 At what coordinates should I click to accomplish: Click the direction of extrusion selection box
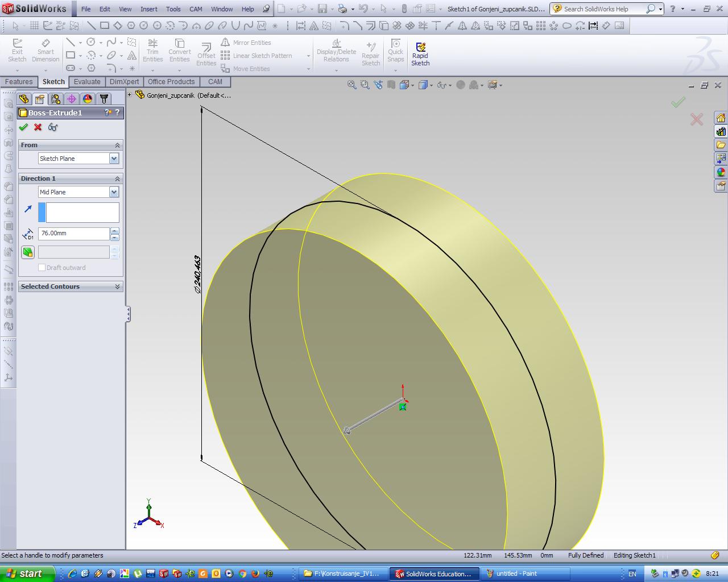click(x=78, y=213)
